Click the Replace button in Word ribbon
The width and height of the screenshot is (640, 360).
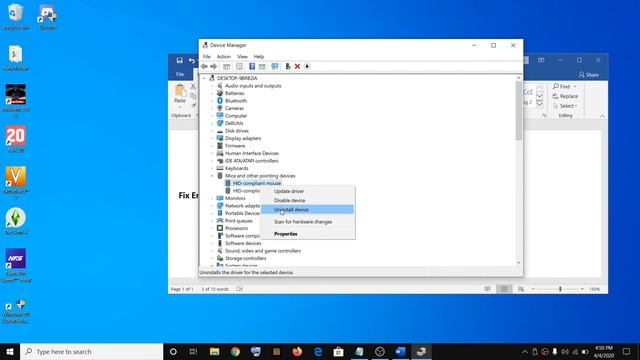(565, 96)
